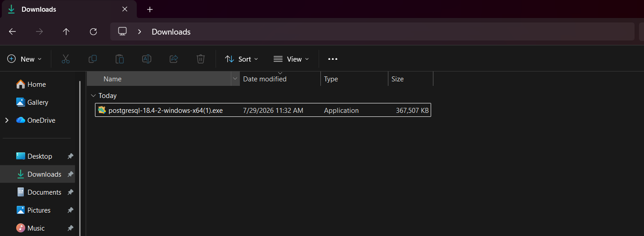Add a new tab with plus button
This screenshot has width=644, height=236.
pos(150,9)
